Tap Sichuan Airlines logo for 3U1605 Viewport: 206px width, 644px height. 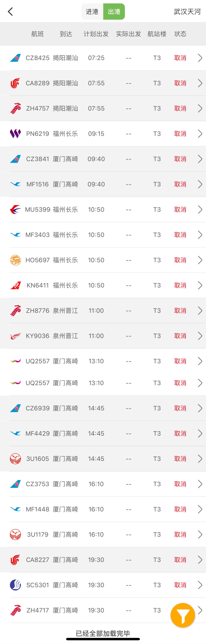tap(15, 459)
